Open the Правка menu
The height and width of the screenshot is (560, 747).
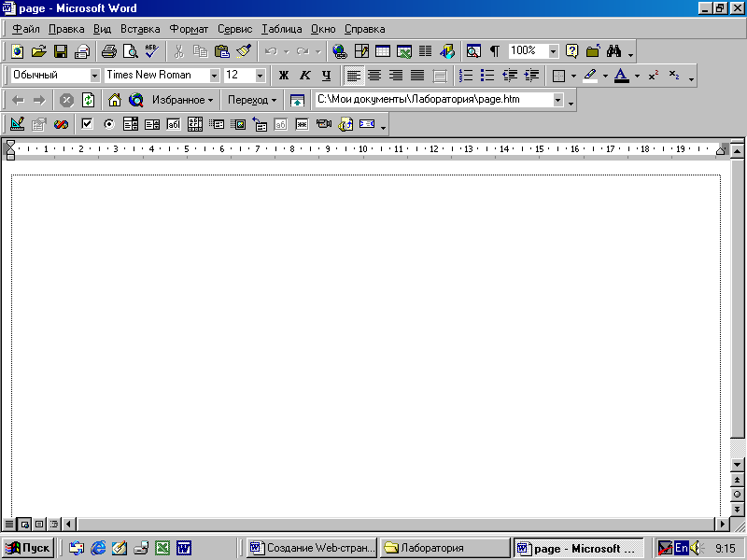pos(66,29)
